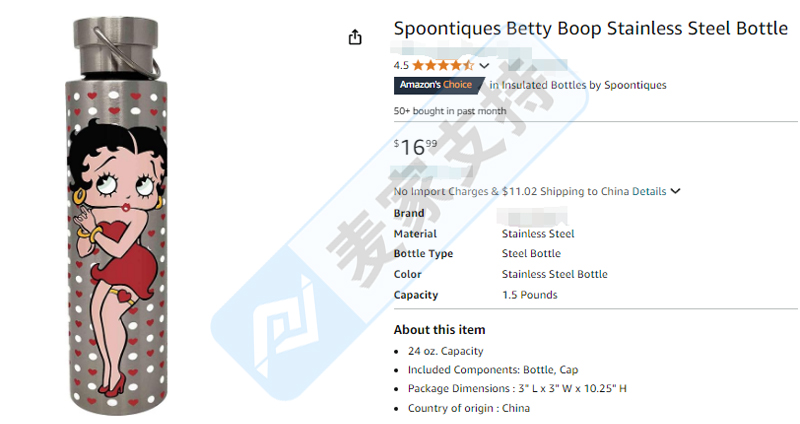Image resolution: width=800 pixels, height=424 pixels.
Task: Click the Amazon's Choice badge
Action: [437, 85]
